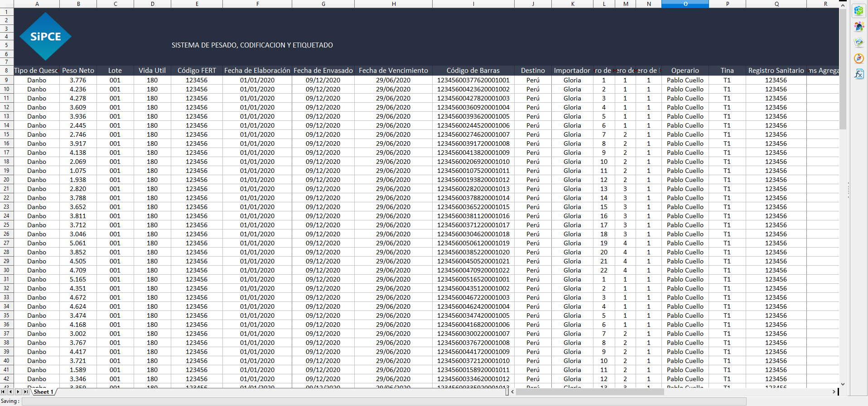Click the 'Destino' header cell
Image resolution: width=868 pixels, height=406 pixels.
pos(533,71)
